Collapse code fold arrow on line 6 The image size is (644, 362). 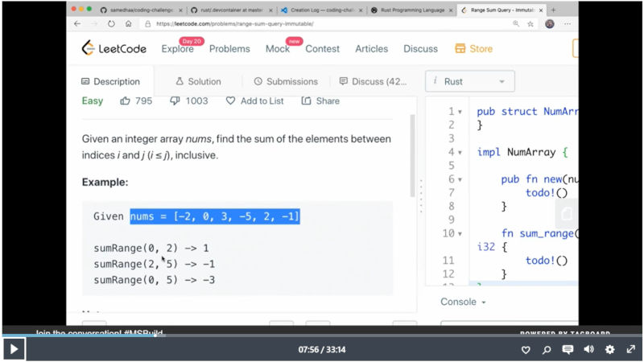460,179
